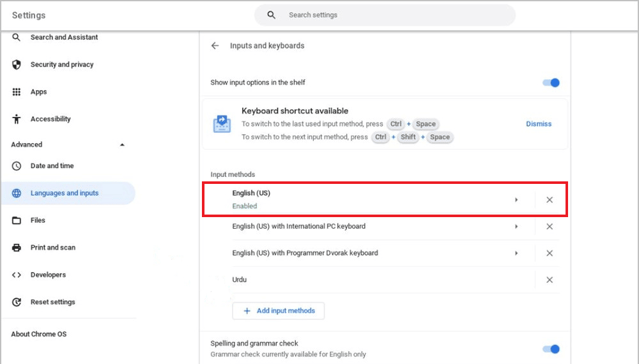Click the search magnifier icon in search bar
639x364 pixels.
point(271,15)
